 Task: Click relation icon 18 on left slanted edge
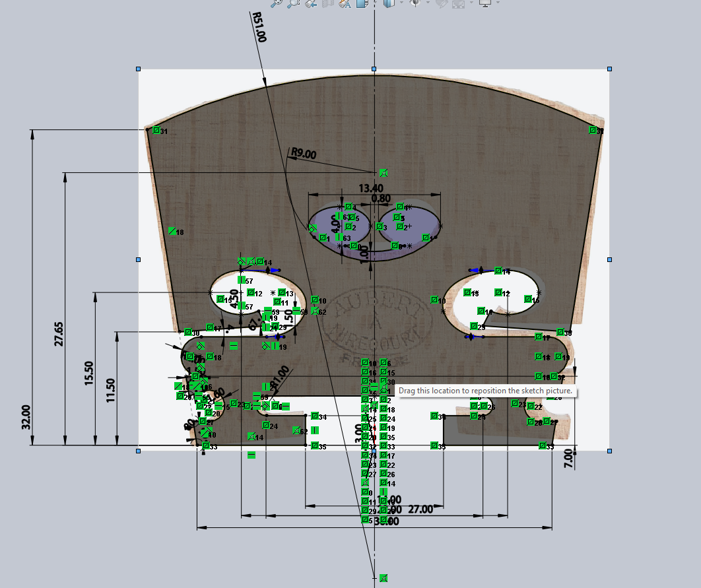(172, 231)
